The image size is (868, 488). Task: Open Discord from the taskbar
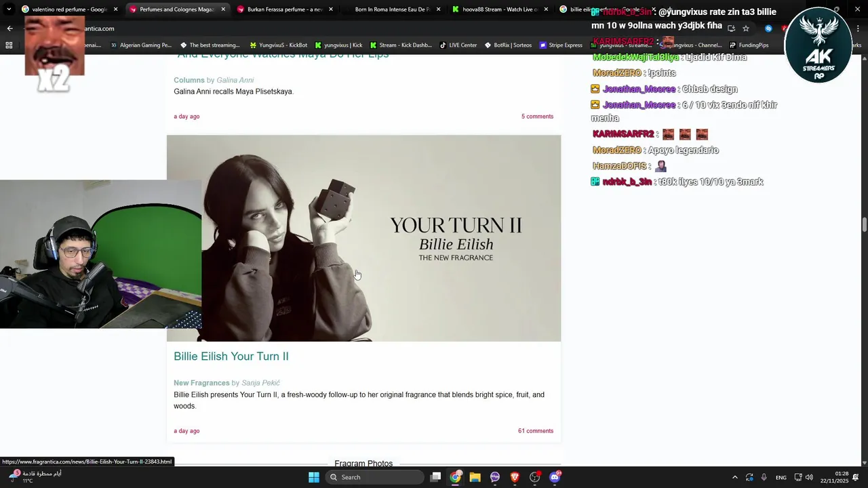[555, 477]
